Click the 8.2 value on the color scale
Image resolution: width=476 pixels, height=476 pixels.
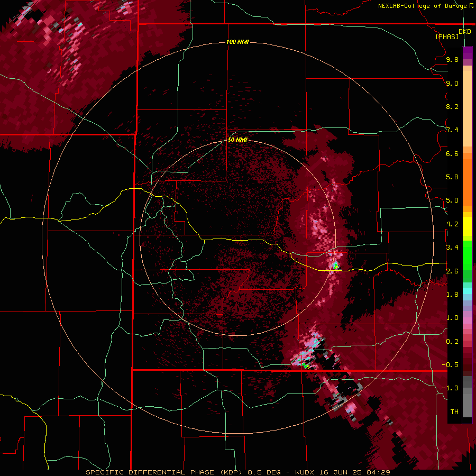click(x=452, y=106)
